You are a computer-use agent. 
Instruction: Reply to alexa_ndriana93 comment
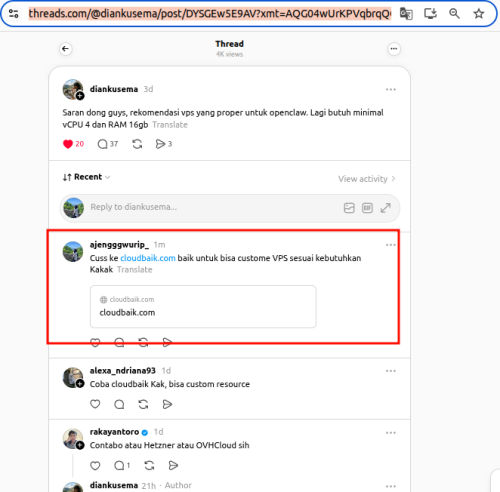(x=119, y=404)
